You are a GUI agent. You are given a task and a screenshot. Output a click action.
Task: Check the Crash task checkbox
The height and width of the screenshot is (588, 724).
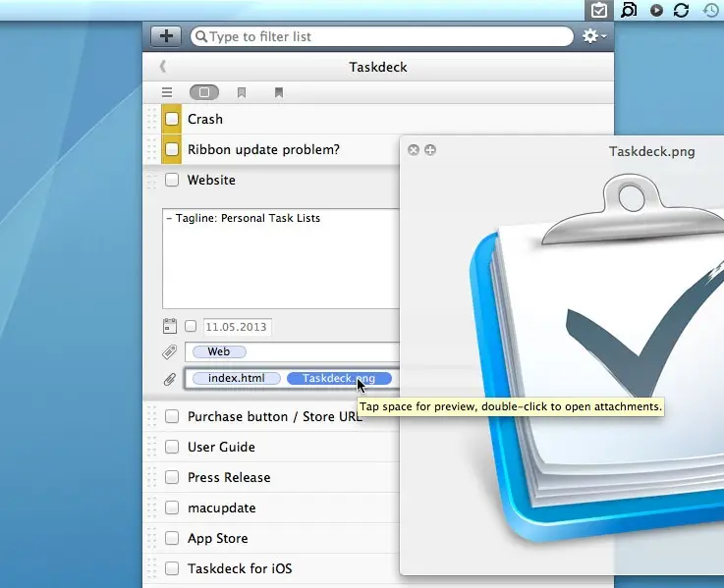[172, 119]
